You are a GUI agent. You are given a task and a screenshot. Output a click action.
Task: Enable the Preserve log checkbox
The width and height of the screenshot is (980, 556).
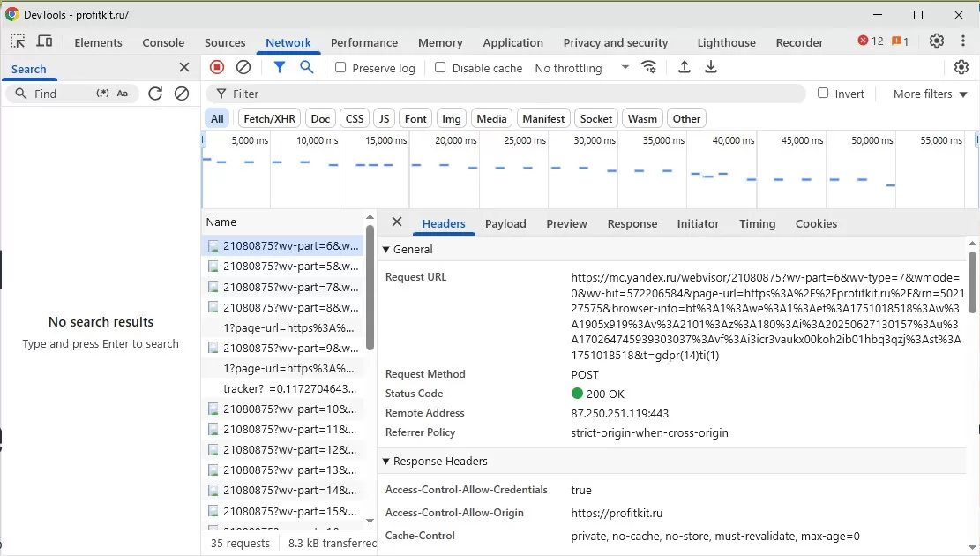pyautogui.click(x=340, y=68)
